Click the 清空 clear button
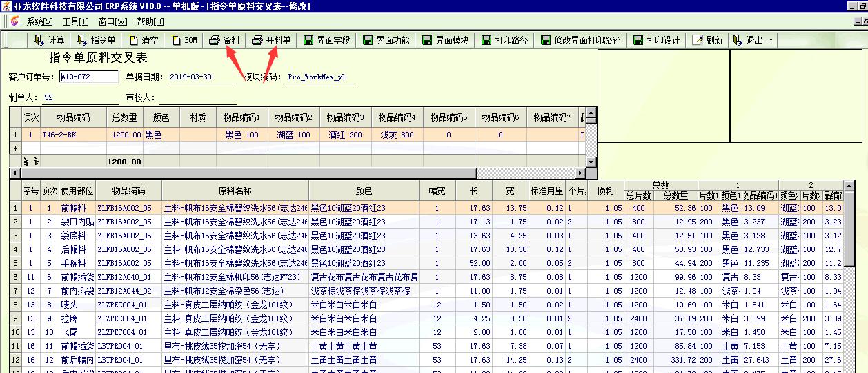Viewport: 868px width, 373px height. click(x=144, y=40)
